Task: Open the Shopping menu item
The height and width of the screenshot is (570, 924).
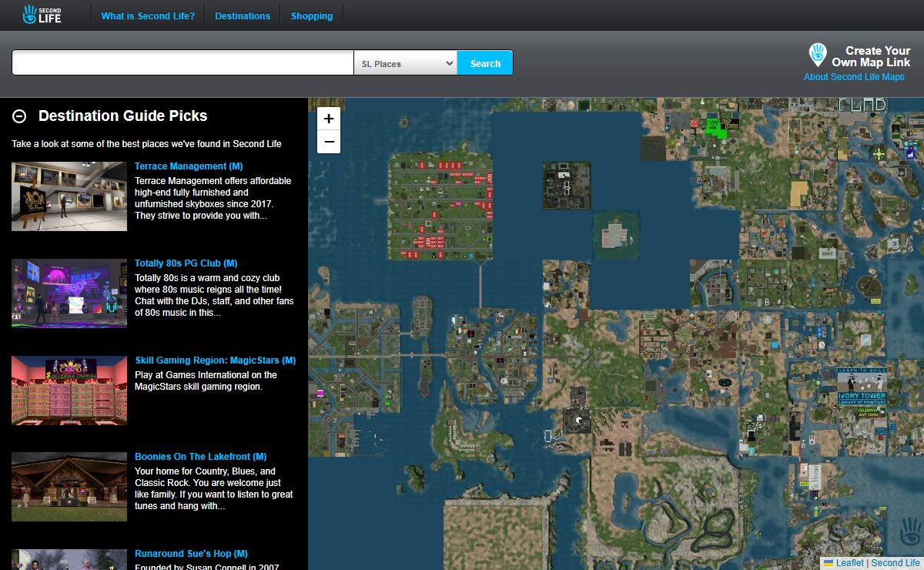Action: coord(312,15)
